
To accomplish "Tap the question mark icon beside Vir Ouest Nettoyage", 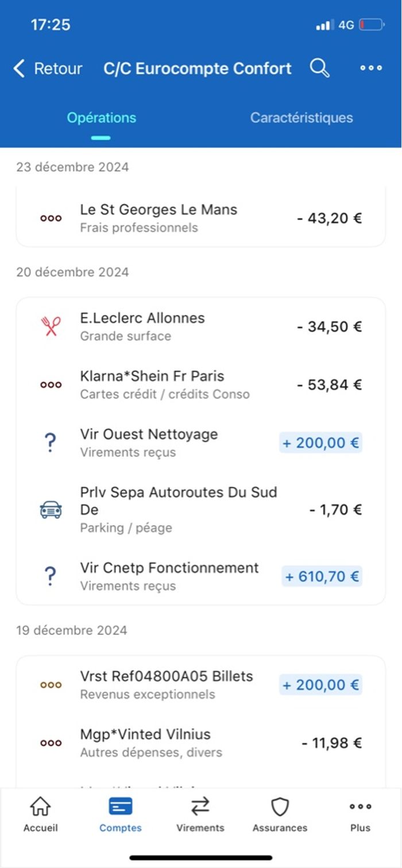I will [51, 443].
